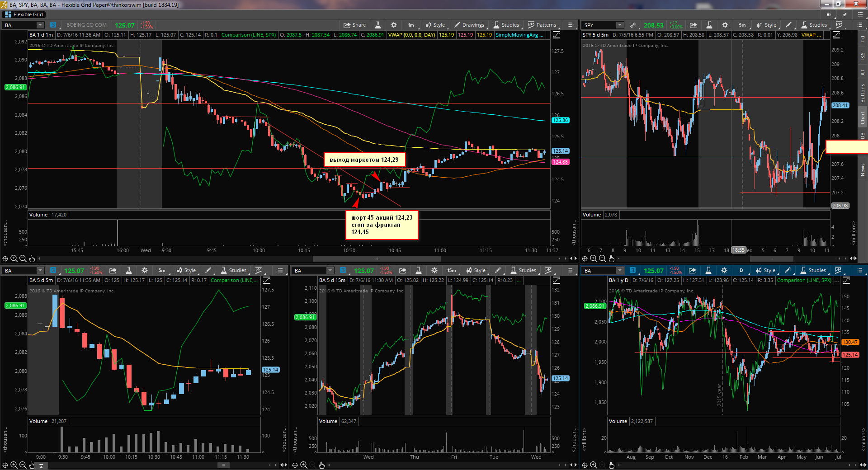The height and width of the screenshot is (470, 868).
Task: Open settings gear on BA 5m chart
Action: pos(145,270)
